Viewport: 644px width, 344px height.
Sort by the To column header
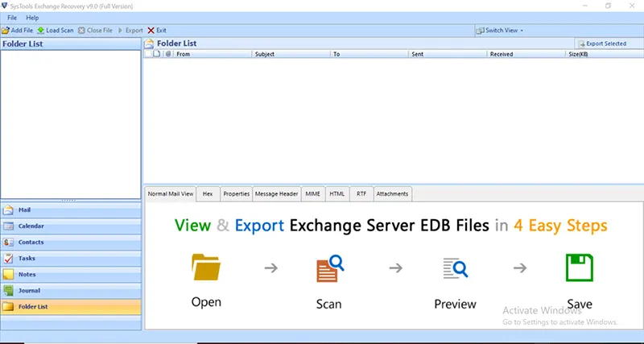369,54
